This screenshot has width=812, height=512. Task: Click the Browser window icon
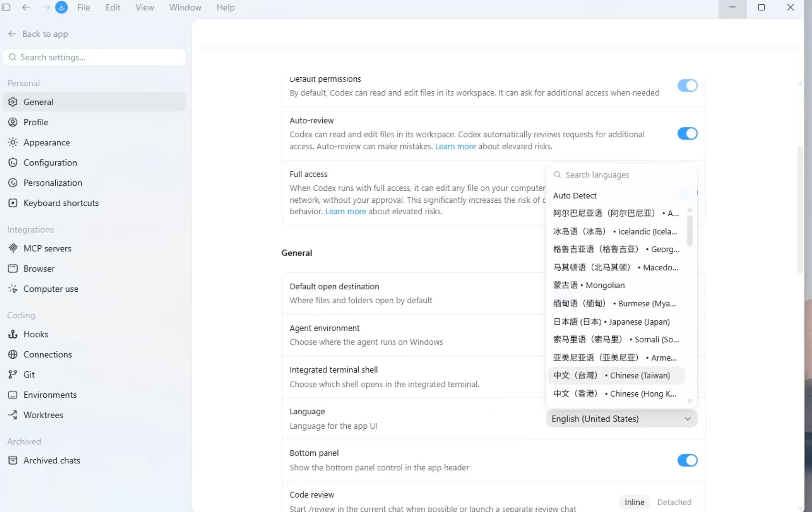[x=13, y=269]
